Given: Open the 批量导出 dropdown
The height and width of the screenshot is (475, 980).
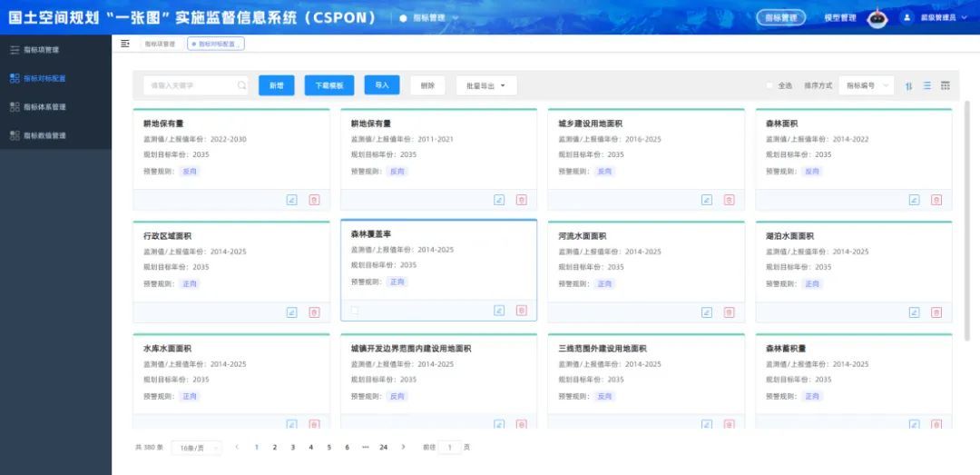Looking at the screenshot, I should point(485,85).
